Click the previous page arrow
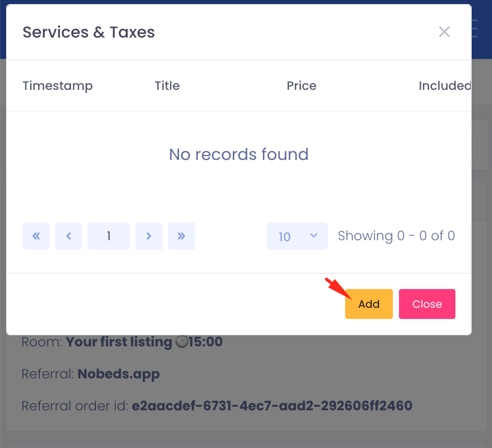The height and width of the screenshot is (448, 492). 69,236
